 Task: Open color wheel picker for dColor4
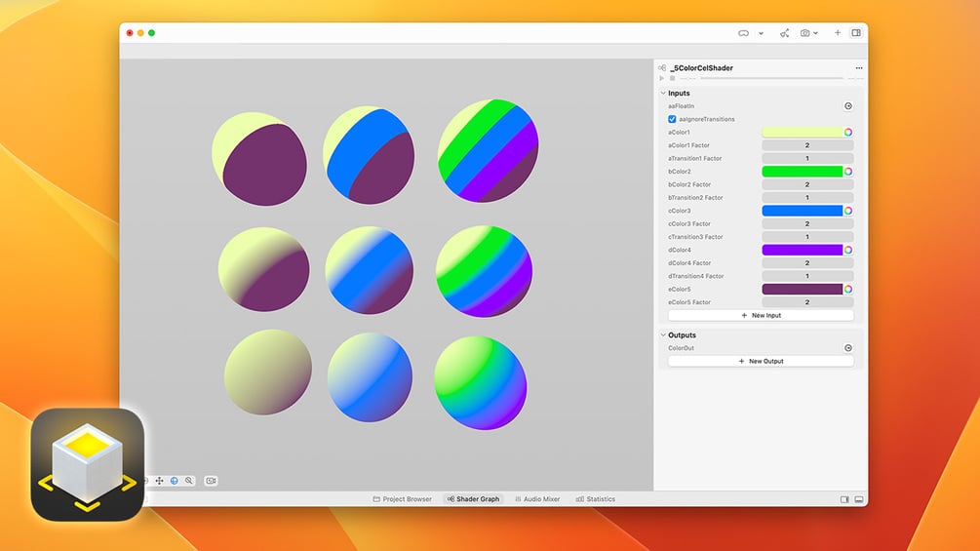tap(848, 250)
